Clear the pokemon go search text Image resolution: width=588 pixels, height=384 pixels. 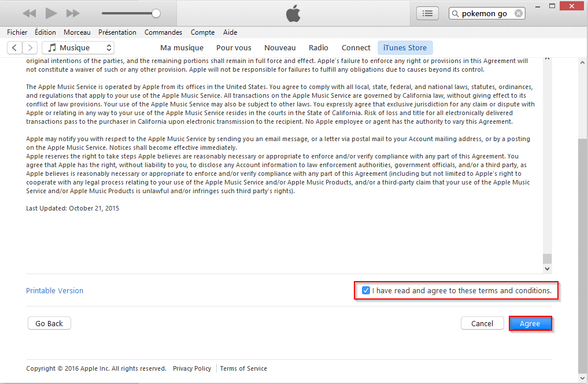click(x=518, y=13)
